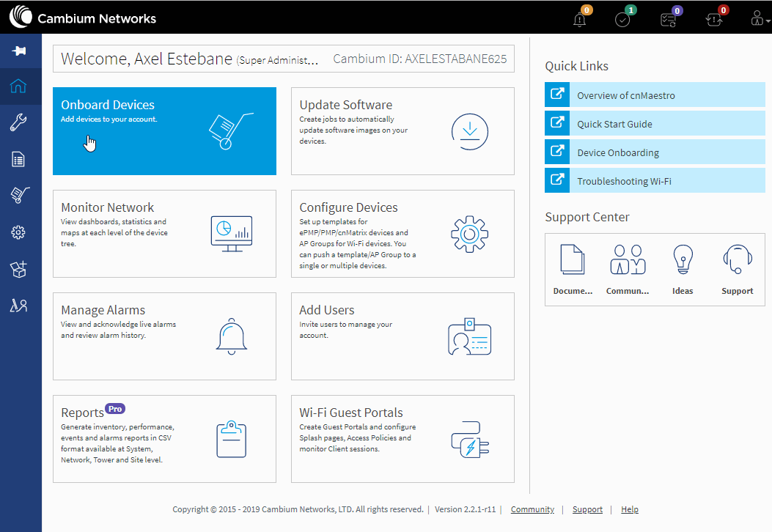
Task: Open the Community link in the footer
Action: pos(532,509)
